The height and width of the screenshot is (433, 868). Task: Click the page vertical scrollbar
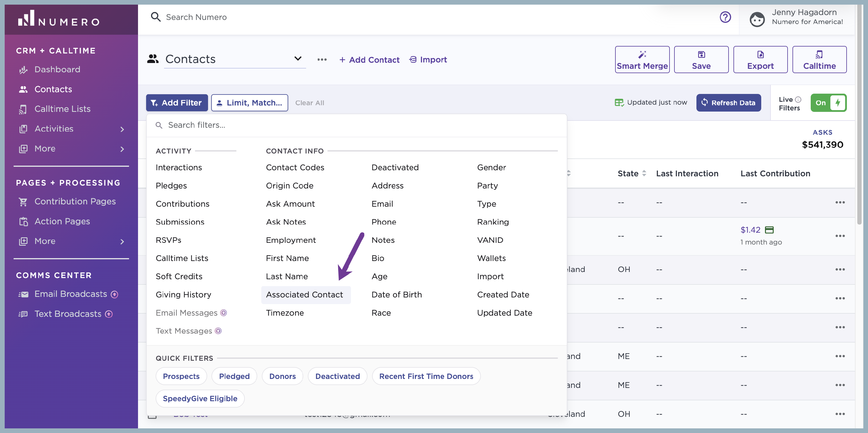(859, 114)
